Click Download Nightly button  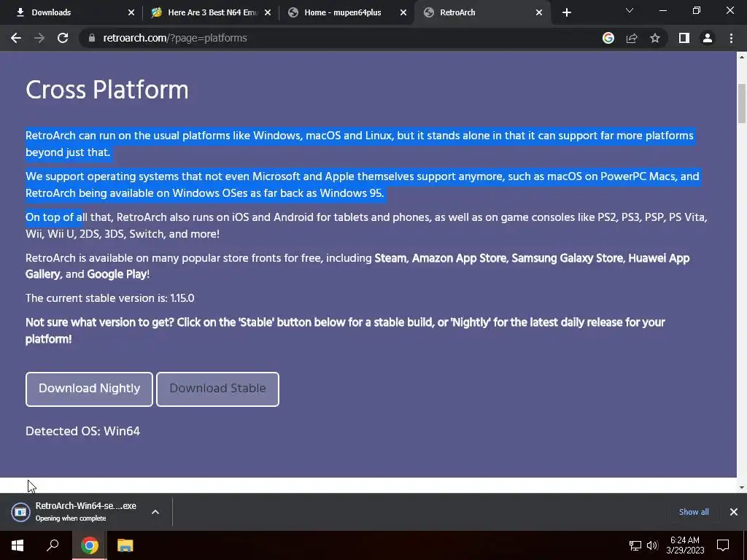pos(89,389)
